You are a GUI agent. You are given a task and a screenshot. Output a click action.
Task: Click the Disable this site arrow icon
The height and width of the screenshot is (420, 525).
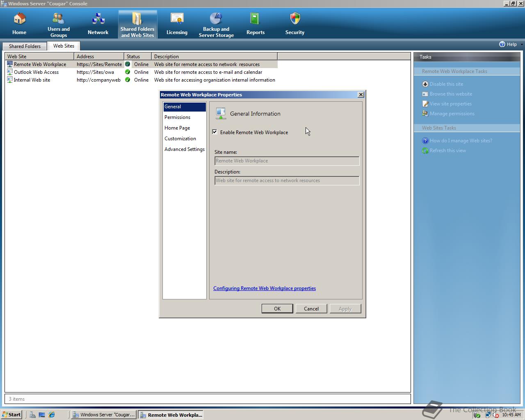[425, 84]
